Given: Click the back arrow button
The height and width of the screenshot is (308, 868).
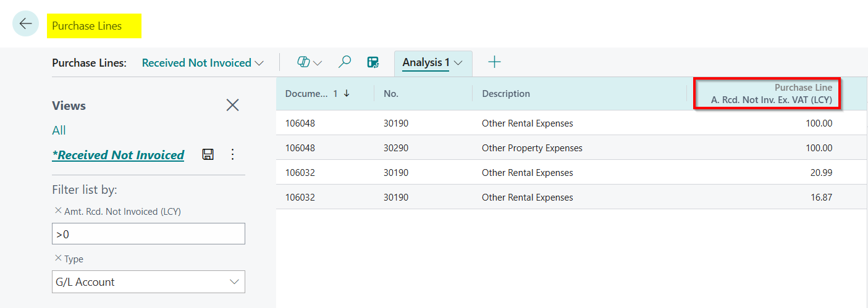Looking at the screenshot, I should pos(25,24).
